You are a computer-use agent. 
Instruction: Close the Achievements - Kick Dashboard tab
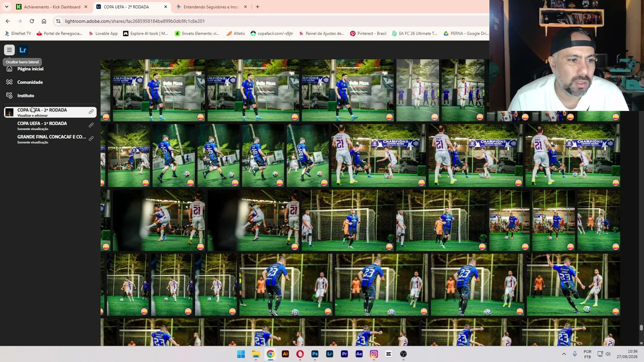[x=86, y=7]
